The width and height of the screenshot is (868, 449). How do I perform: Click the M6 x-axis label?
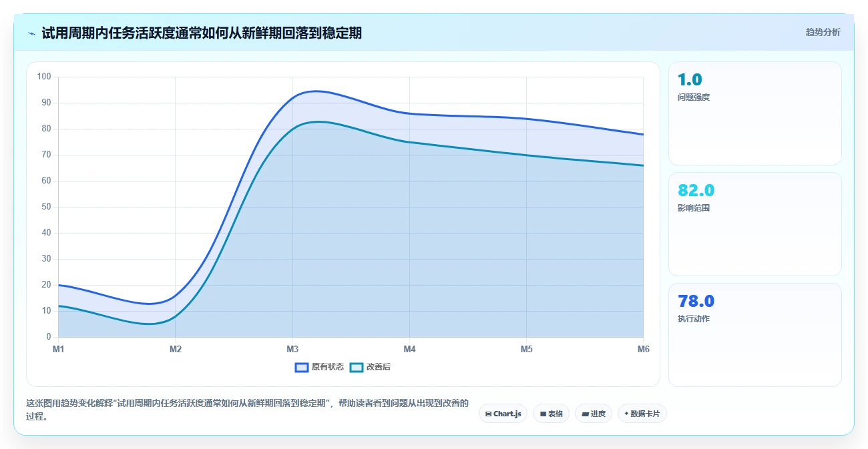(x=643, y=349)
